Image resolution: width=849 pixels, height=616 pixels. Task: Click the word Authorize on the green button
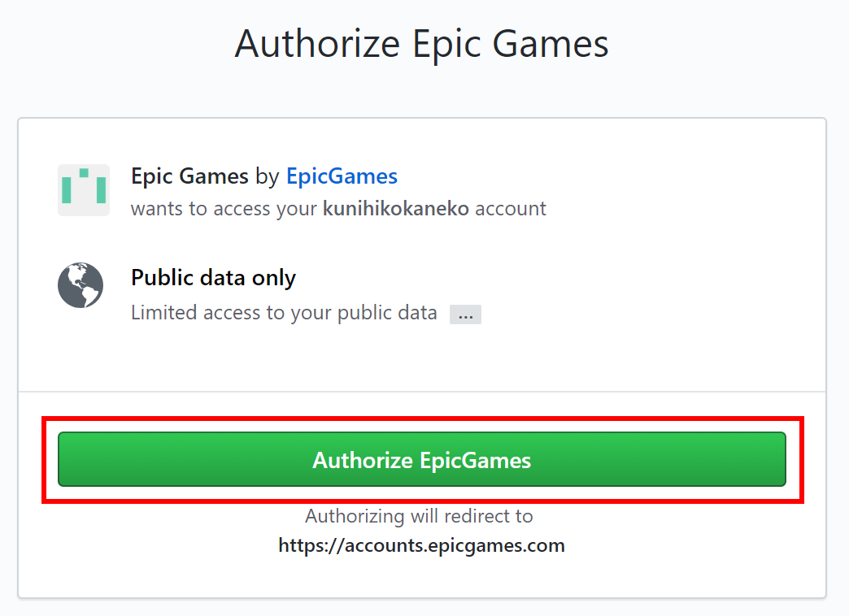point(363,460)
